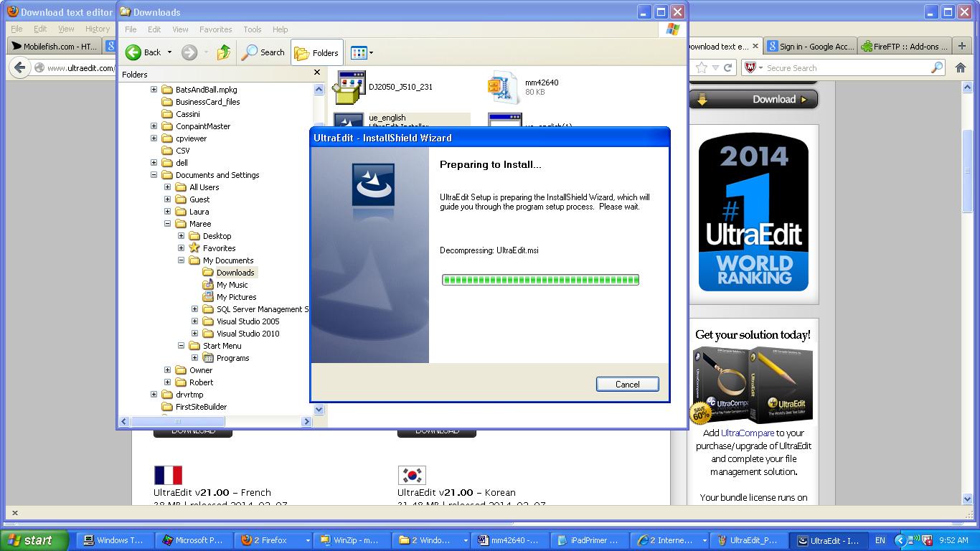Click the Firefox home icon
Image resolution: width=980 pixels, height=551 pixels.
click(961, 67)
